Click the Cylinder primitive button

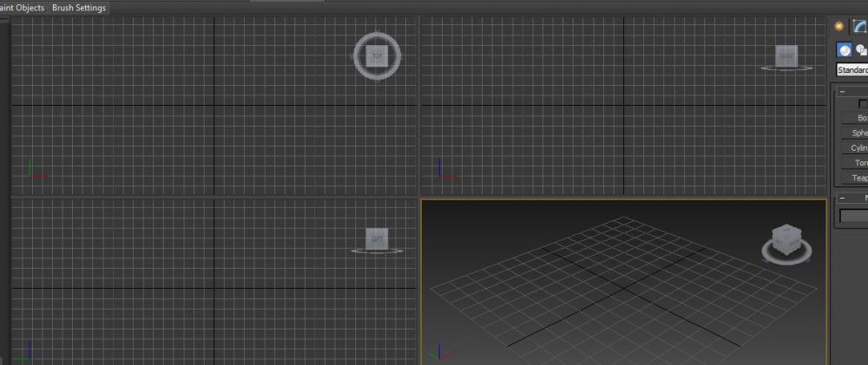[854, 147]
